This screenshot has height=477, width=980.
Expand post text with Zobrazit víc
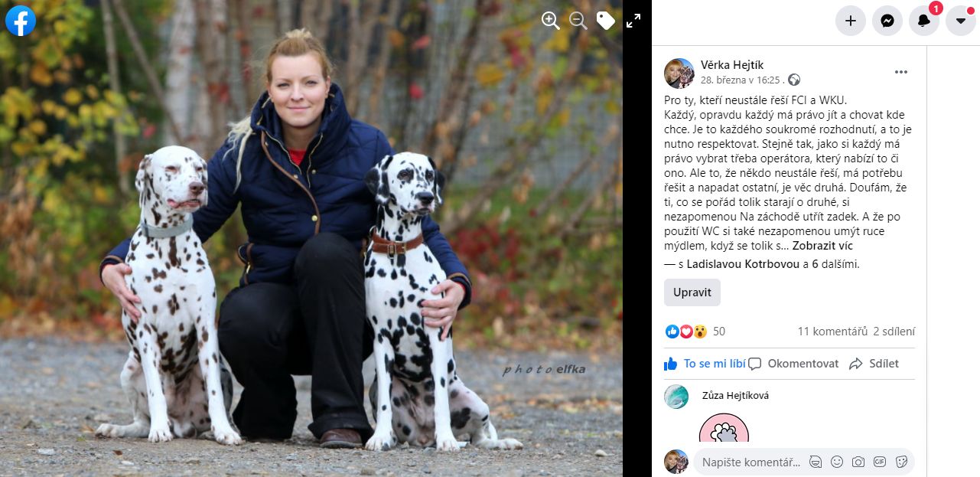click(x=822, y=246)
